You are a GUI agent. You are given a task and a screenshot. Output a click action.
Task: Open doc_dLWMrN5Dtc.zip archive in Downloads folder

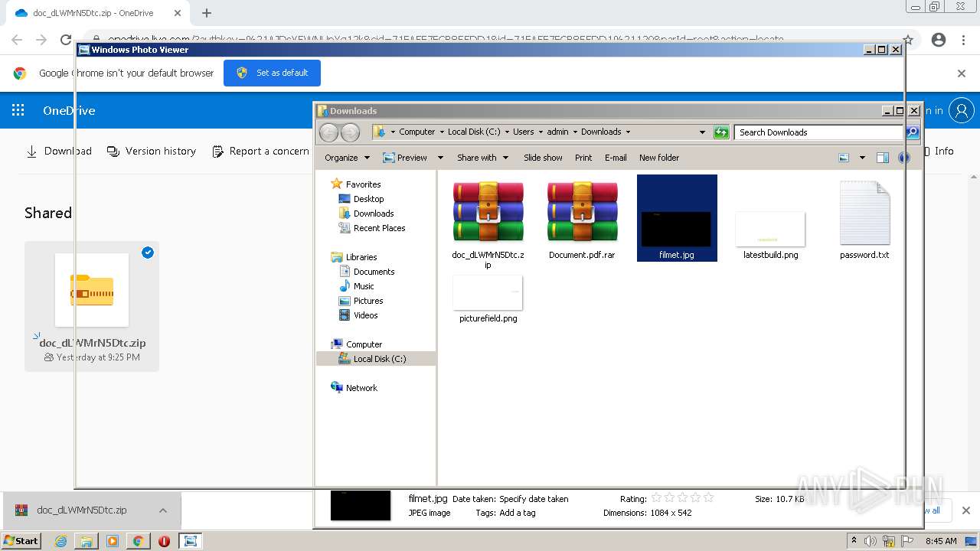(x=488, y=223)
